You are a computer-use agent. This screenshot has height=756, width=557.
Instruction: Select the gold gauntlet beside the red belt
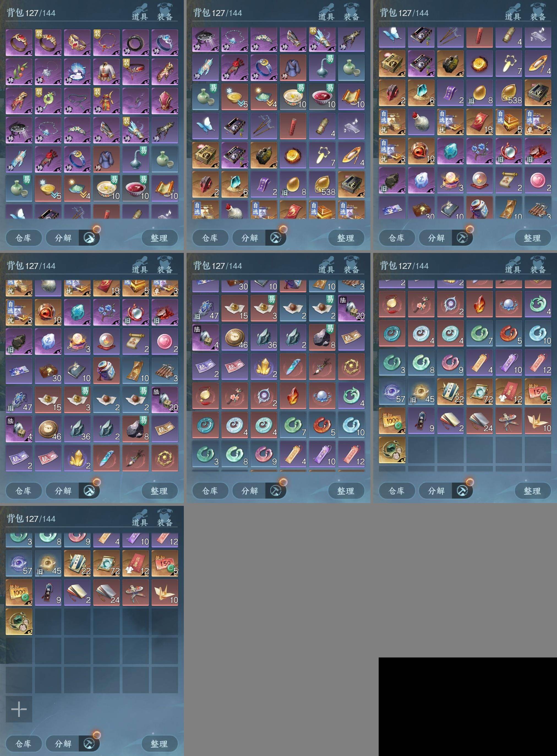(x=165, y=72)
